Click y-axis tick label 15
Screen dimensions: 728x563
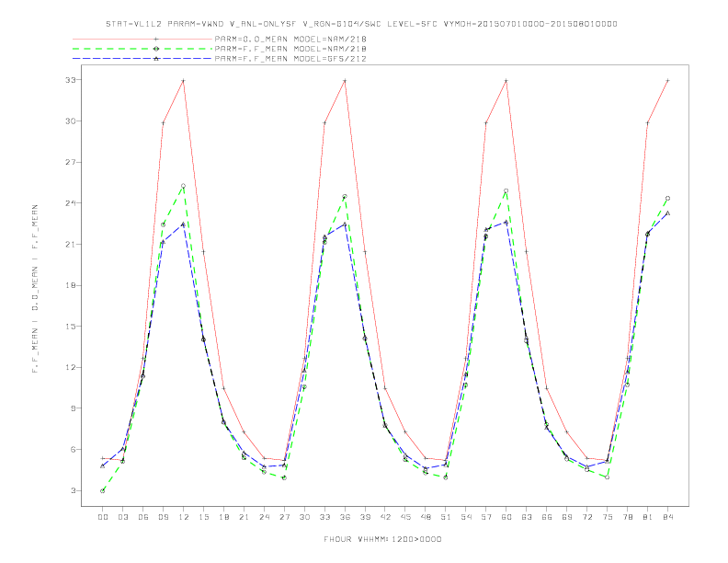[70, 326]
